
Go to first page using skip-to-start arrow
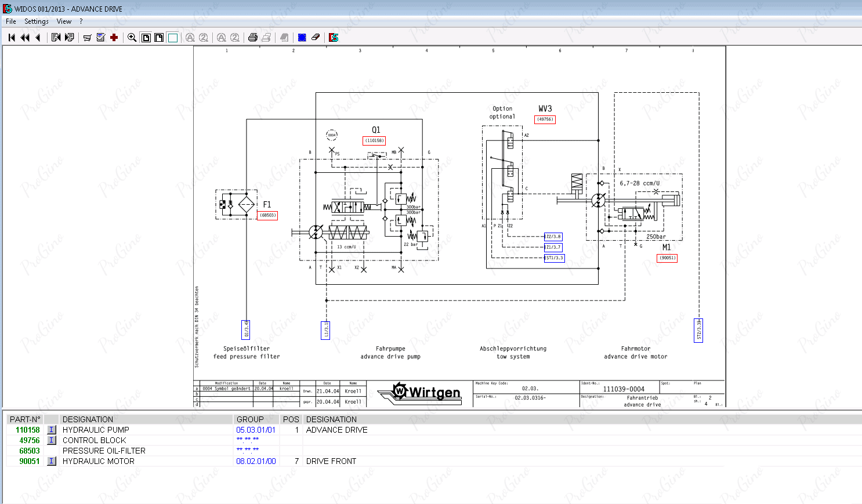[12, 38]
